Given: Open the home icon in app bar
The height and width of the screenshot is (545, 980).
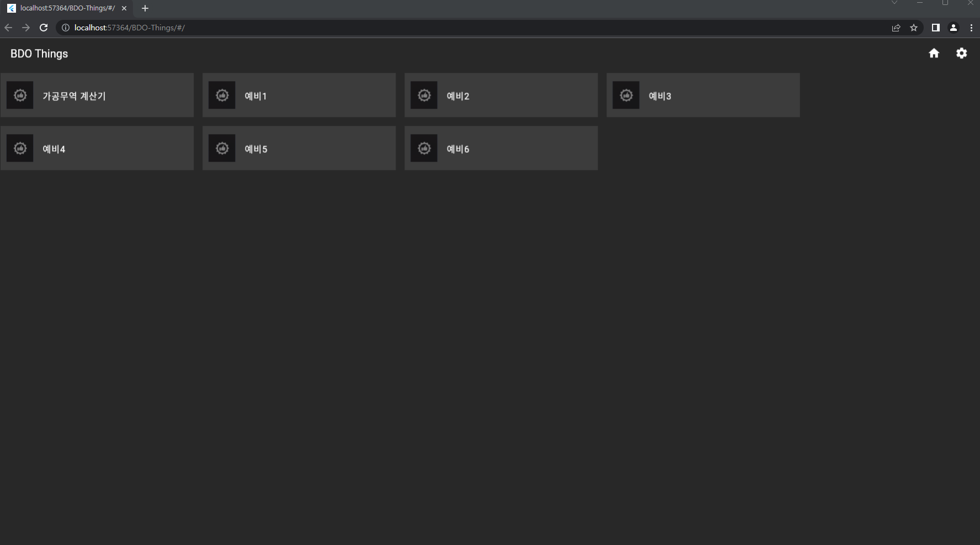Looking at the screenshot, I should coord(934,53).
